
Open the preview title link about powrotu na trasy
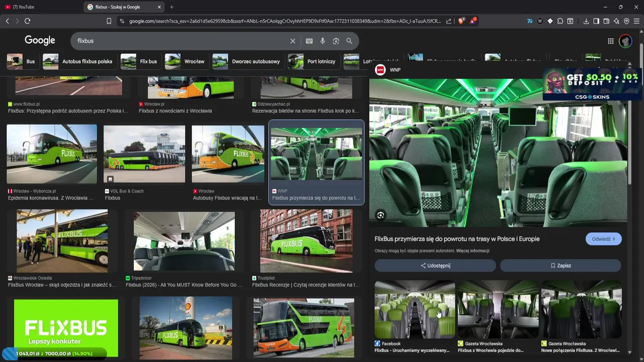pyautogui.click(x=457, y=239)
